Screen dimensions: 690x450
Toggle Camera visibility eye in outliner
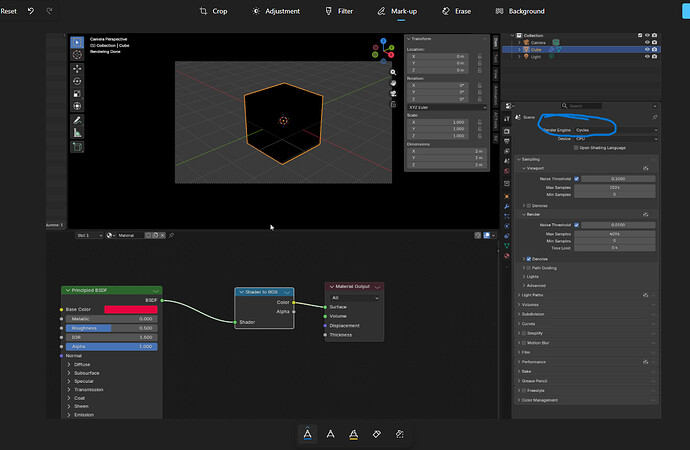(647, 43)
